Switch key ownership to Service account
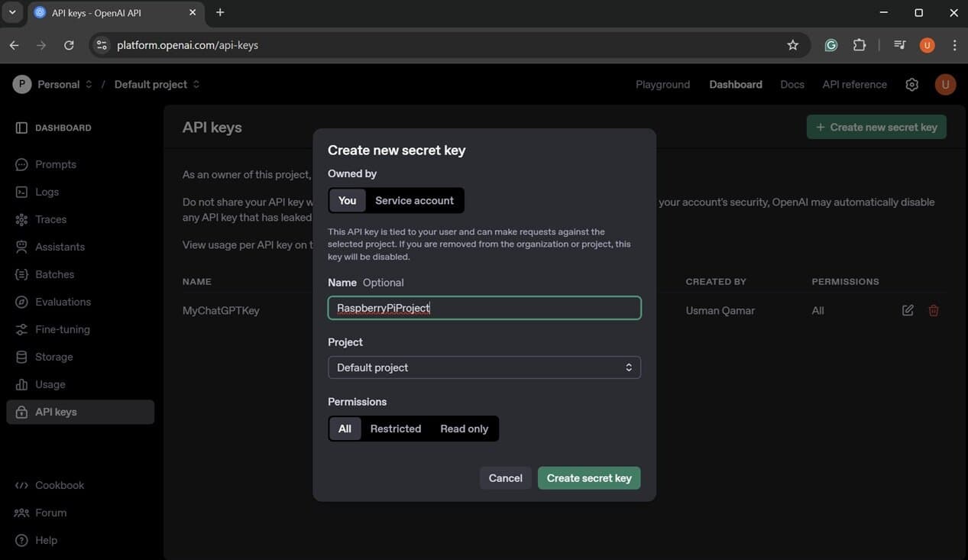This screenshot has width=968, height=560. point(413,200)
